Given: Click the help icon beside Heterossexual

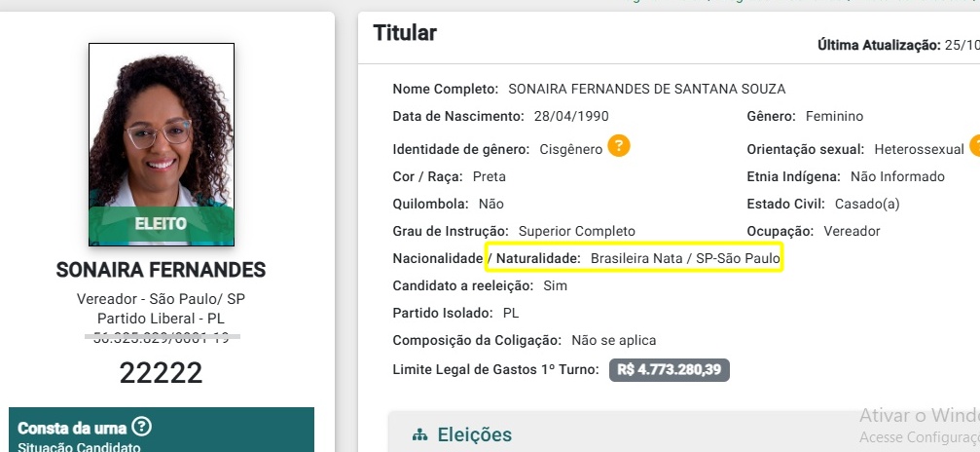Looking at the screenshot, I should point(974,148).
